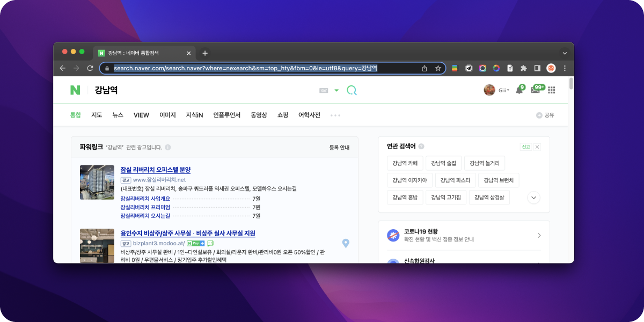Viewport: 644px width, 322px height.
Task: Open the Naver services grid menu
Action: pyautogui.click(x=551, y=90)
